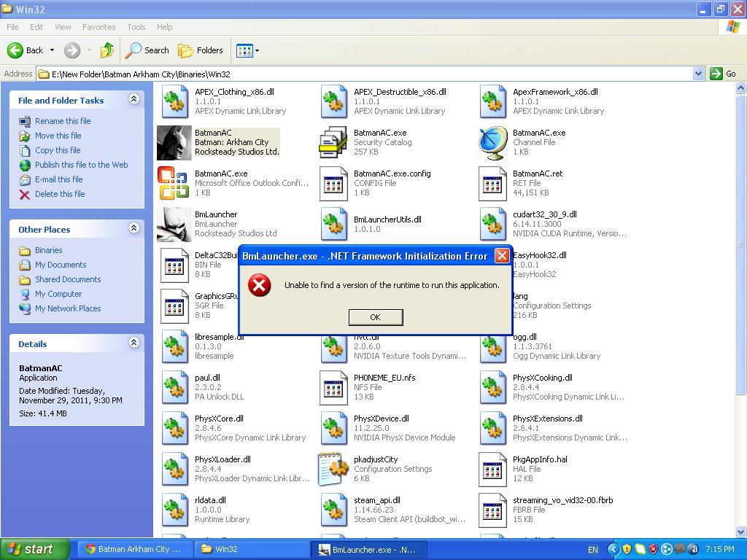Select cudart32_30_9.dll file icon
The height and width of the screenshot is (560, 747).
coord(492,225)
